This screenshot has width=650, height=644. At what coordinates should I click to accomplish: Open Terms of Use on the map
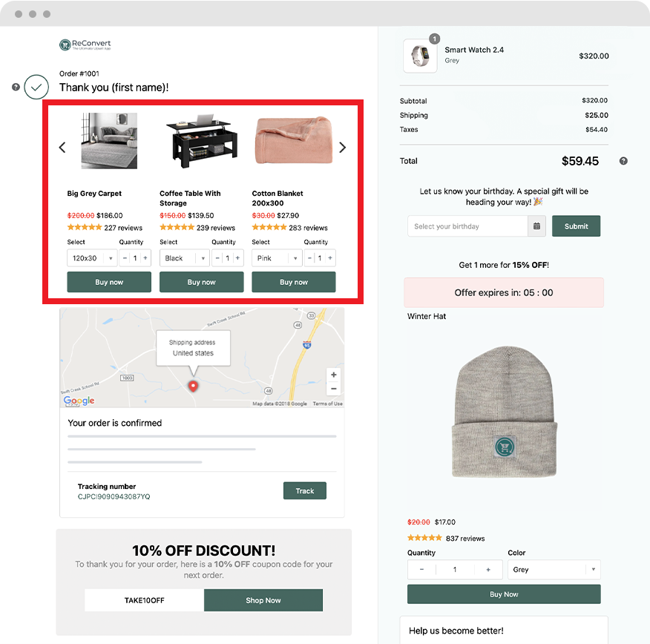point(327,404)
